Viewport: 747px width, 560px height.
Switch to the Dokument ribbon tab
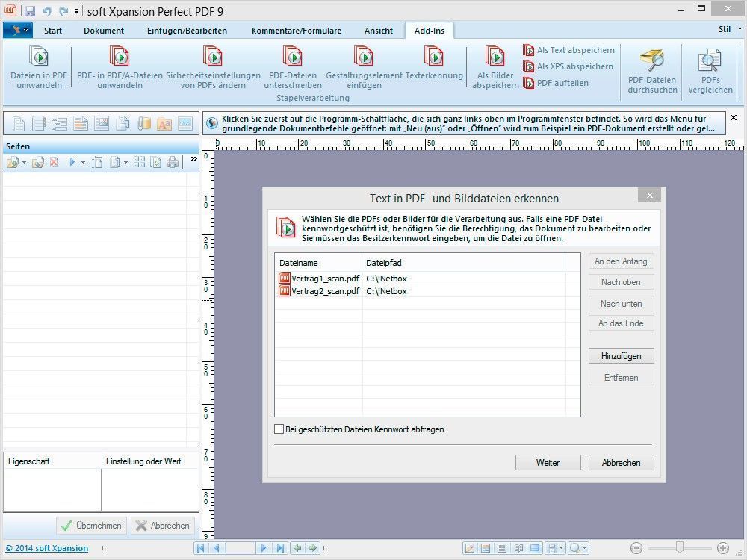coord(104,31)
